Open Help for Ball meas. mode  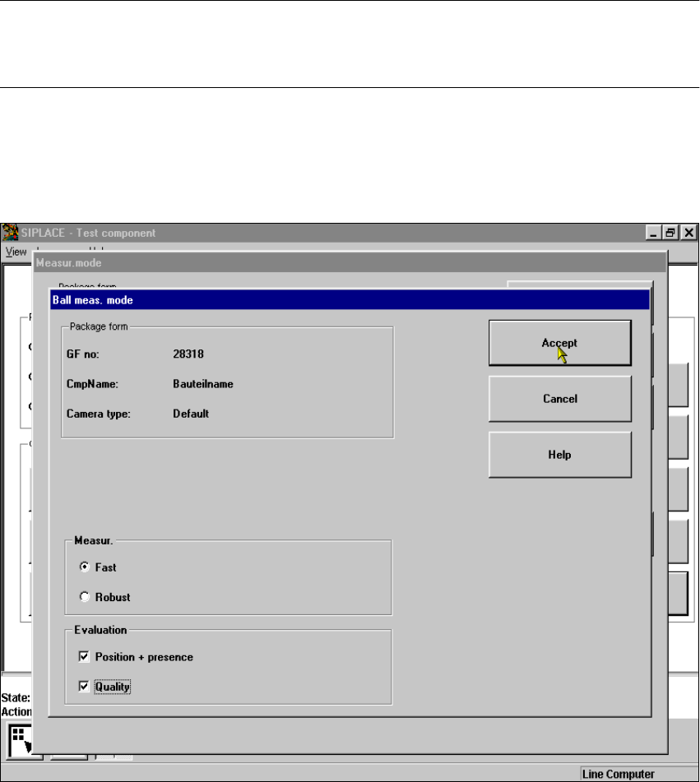coord(560,455)
